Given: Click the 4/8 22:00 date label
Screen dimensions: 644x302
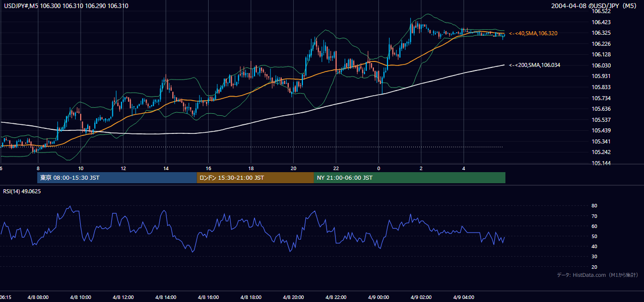Looking at the screenshot, I should 336,297.
